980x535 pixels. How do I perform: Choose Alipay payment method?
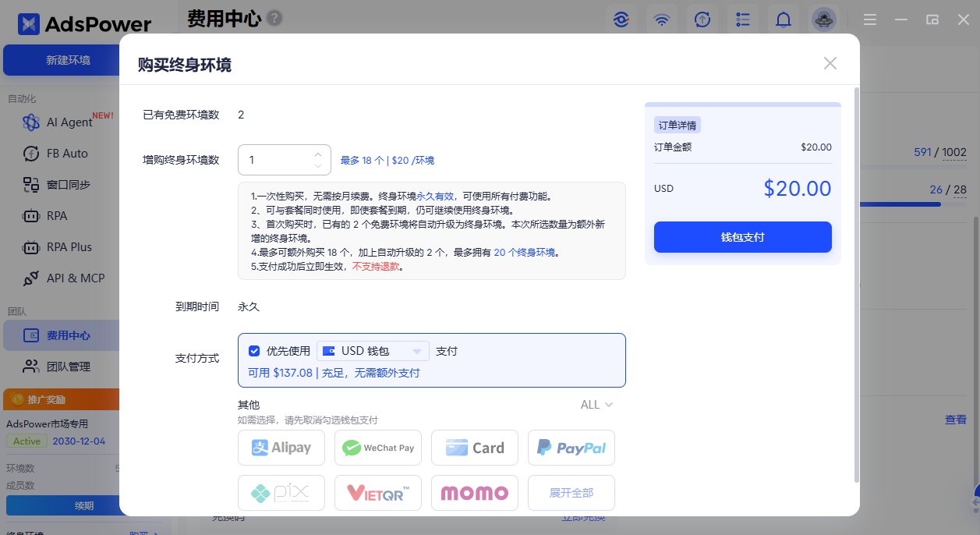[x=281, y=448]
